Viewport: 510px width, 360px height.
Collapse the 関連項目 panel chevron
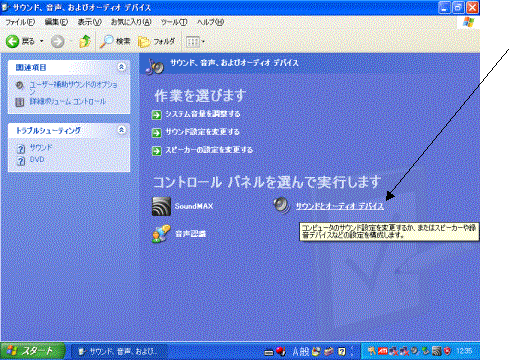121,67
